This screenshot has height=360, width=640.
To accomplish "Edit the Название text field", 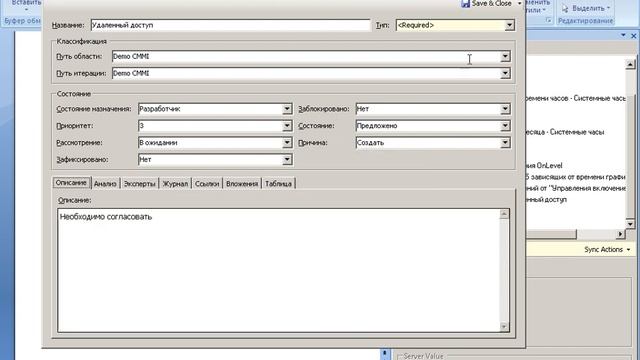I will [230, 25].
